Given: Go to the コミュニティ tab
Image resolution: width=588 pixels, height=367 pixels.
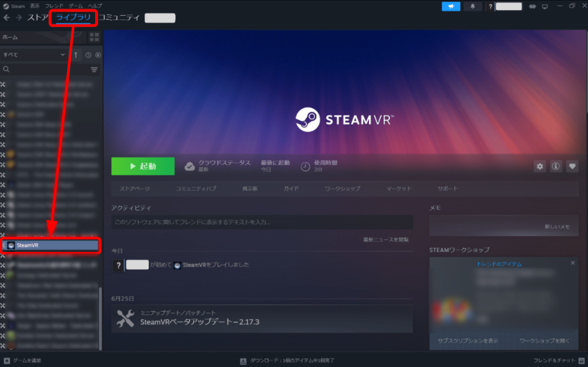Looking at the screenshot, I should pos(119,17).
